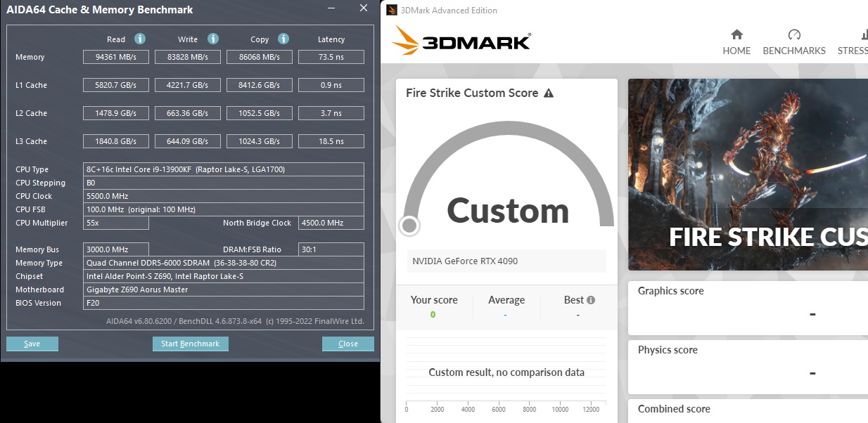868x423 pixels.
Task: Click the Start Benchmark button
Action: pyautogui.click(x=191, y=344)
